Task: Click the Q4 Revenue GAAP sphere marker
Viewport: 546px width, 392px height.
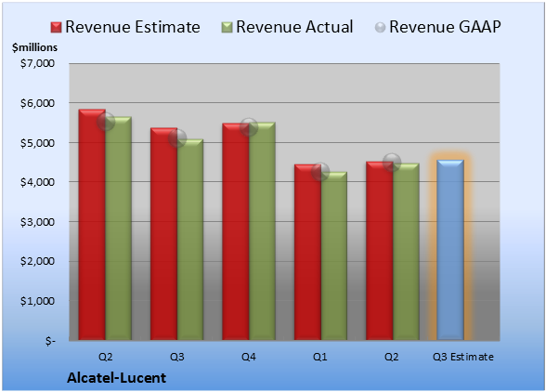Action: [x=249, y=127]
